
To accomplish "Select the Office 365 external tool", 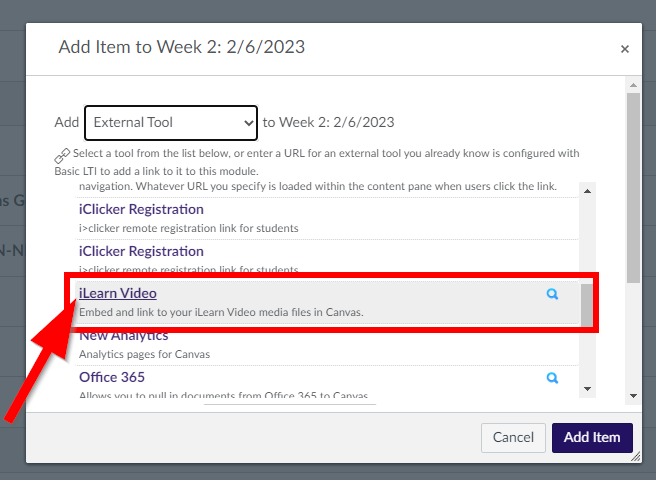I will [x=112, y=377].
